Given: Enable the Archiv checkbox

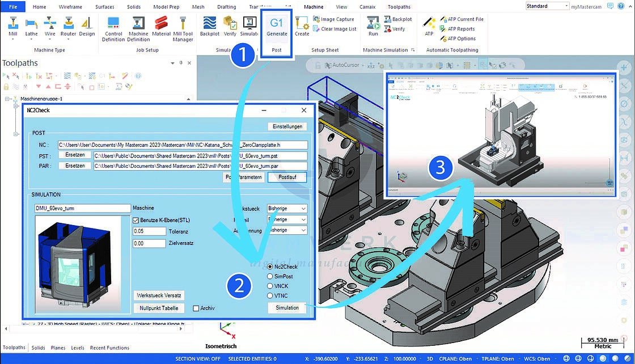Looking at the screenshot, I should (196, 308).
